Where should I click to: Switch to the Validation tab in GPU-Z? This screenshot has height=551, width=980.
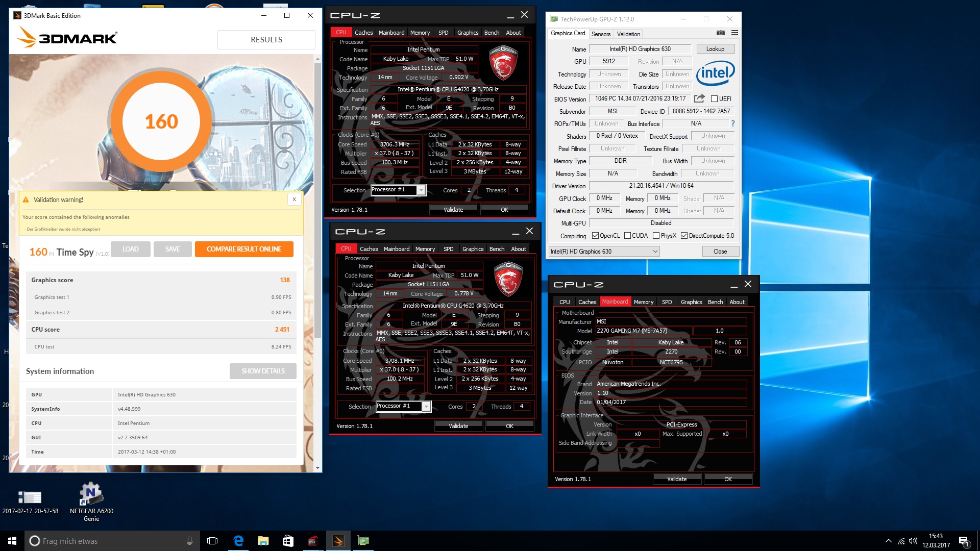point(628,34)
